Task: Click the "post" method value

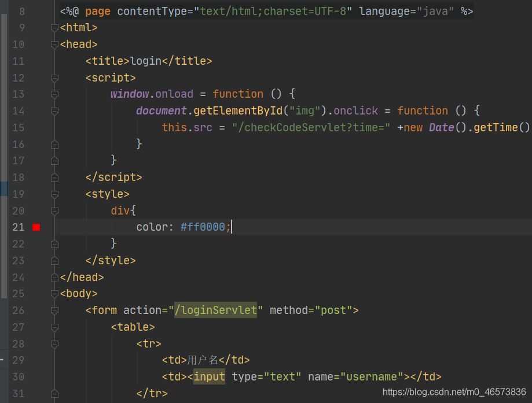Action: pyautogui.click(x=333, y=310)
